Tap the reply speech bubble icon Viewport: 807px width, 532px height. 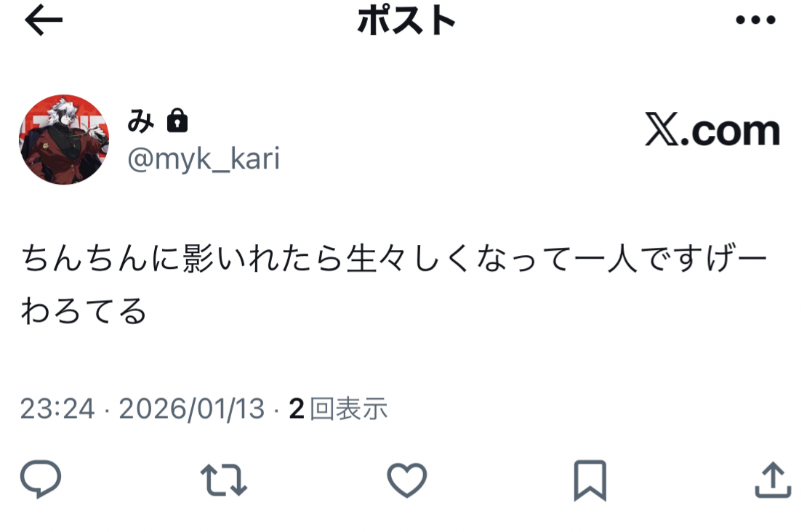point(41,478)
